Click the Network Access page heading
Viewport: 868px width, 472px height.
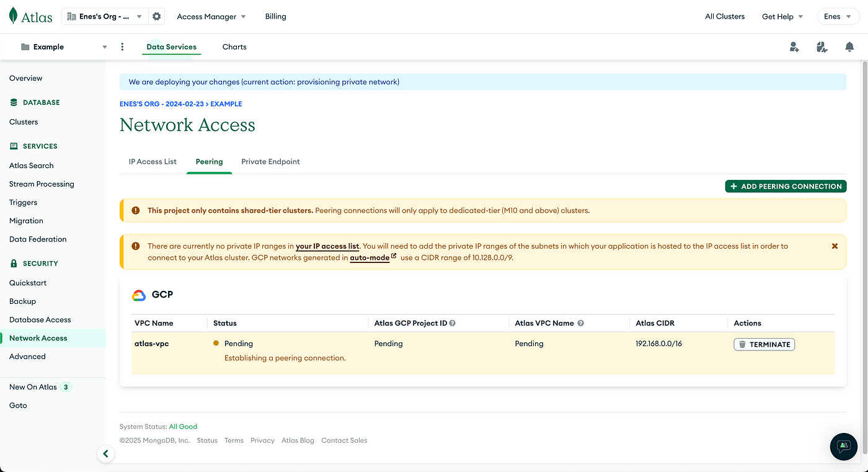[187, 125]
